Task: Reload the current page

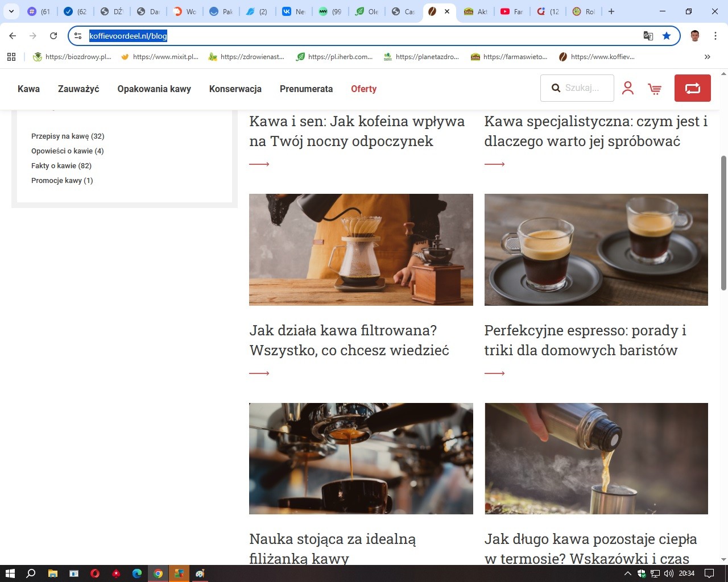Action: (x=53, y=36)
